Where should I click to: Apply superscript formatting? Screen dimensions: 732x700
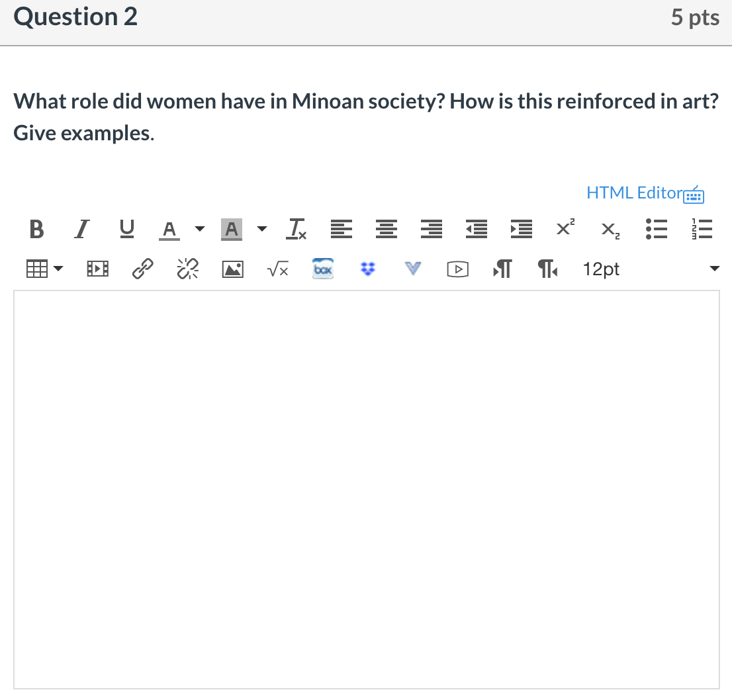tap(564, 228)
